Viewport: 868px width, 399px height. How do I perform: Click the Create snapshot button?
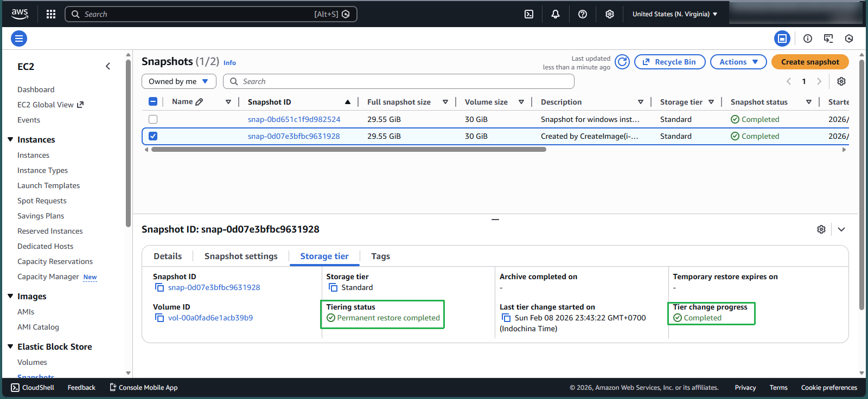tap(809, 62)
